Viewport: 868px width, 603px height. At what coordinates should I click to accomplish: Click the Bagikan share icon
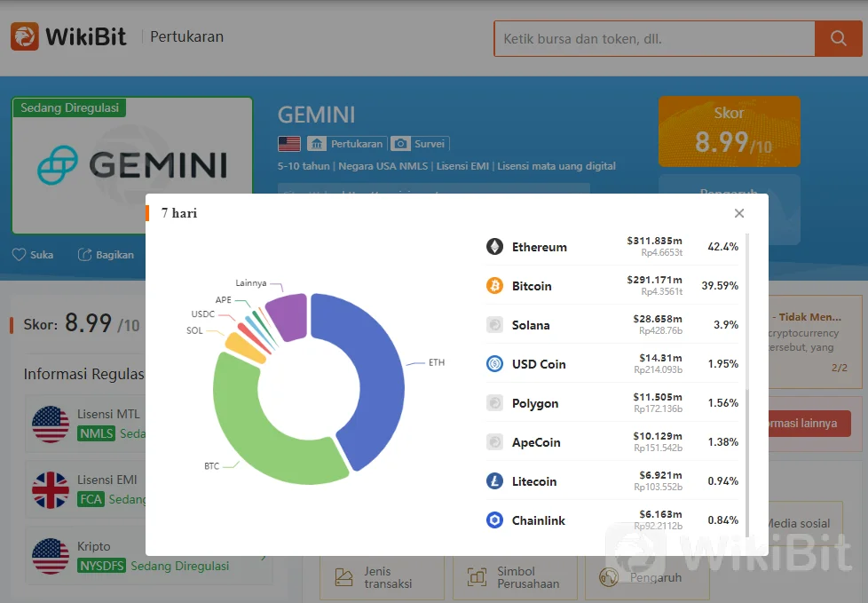click(x=84, y=255)
